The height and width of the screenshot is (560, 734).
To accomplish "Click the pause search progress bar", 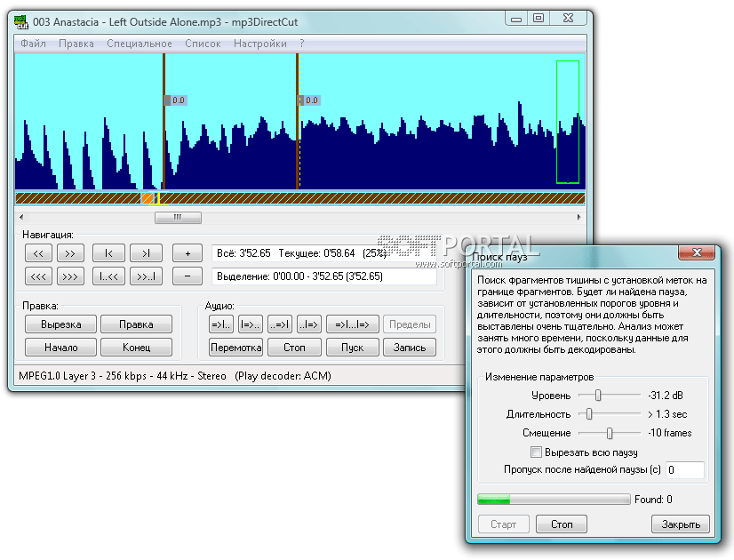I will click(x=554, y=500).
